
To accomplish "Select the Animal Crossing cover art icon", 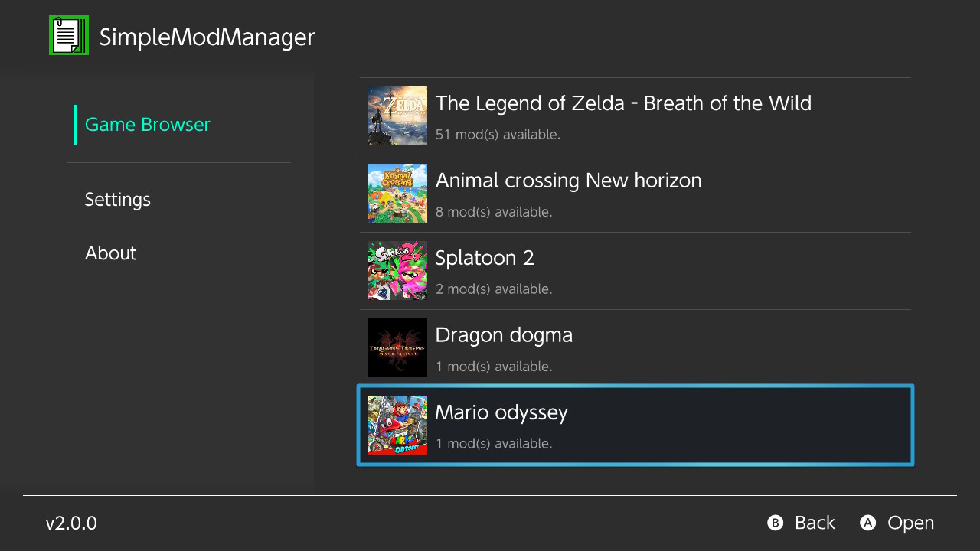I will 397,194.
